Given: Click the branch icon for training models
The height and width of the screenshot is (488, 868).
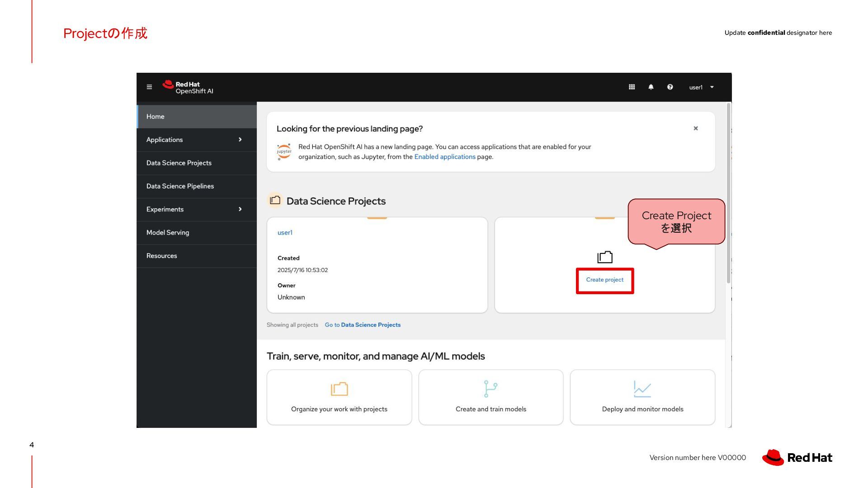Looking at the screenshot, I should (x=491, y=389).
